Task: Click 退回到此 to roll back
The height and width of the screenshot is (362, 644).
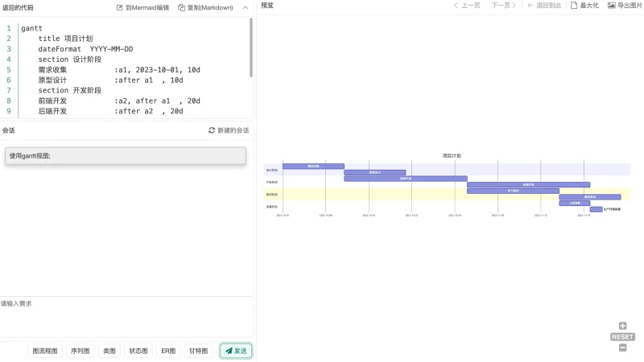Action: [544, 6]
